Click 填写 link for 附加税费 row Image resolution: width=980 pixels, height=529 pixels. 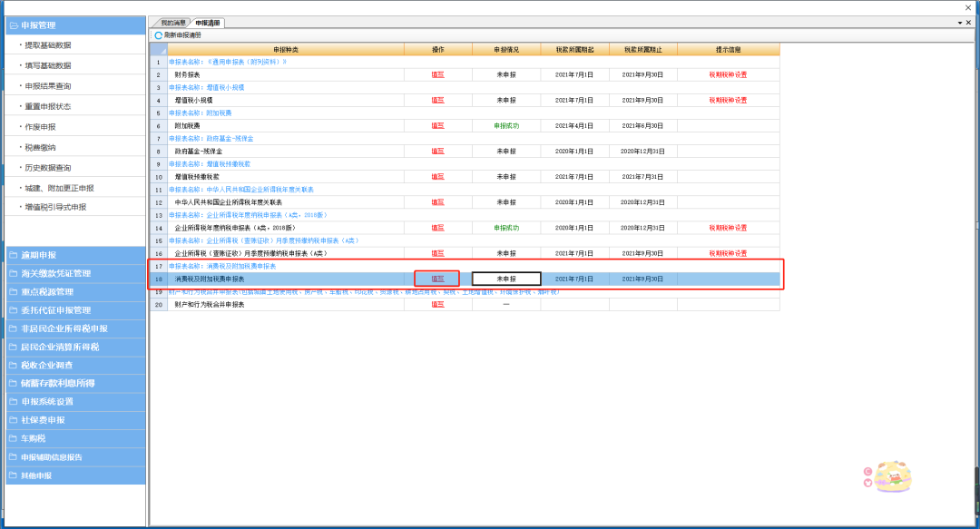point(437,126)
